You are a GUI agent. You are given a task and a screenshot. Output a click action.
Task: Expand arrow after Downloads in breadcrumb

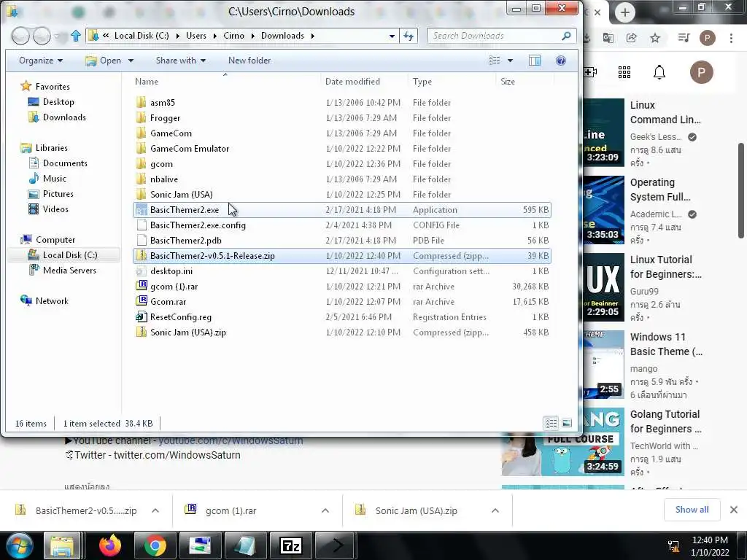312,36
